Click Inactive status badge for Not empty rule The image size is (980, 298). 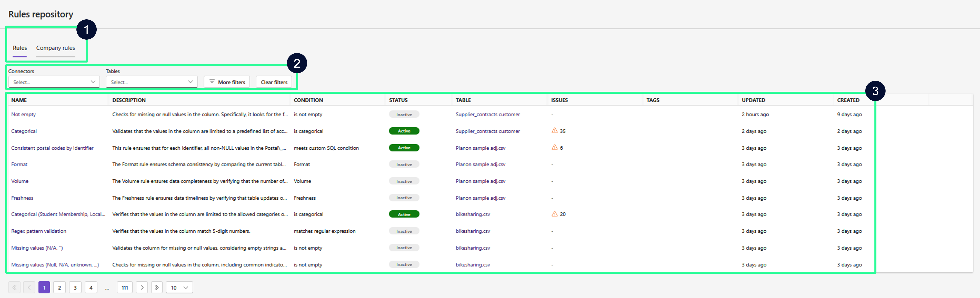pos(404,114)
